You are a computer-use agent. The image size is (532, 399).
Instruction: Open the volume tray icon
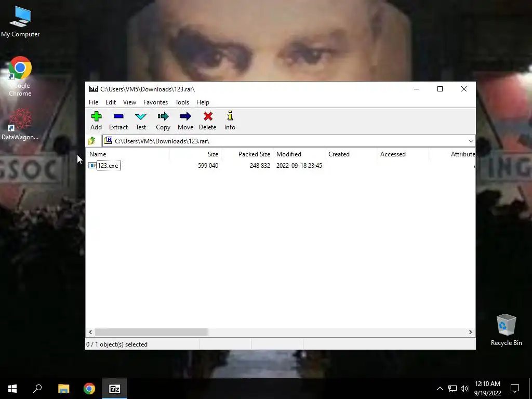point(464,389)
